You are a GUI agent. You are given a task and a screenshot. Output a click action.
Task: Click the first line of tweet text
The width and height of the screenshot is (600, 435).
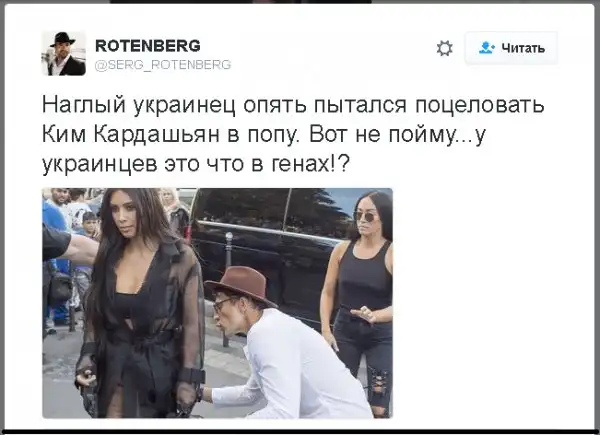(293, 105)
